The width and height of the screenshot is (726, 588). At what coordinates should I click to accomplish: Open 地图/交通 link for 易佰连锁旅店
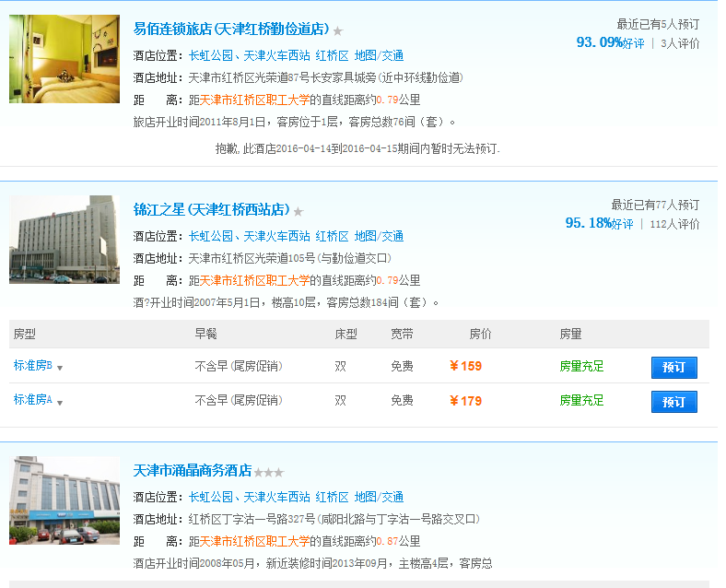coord(379,55)
